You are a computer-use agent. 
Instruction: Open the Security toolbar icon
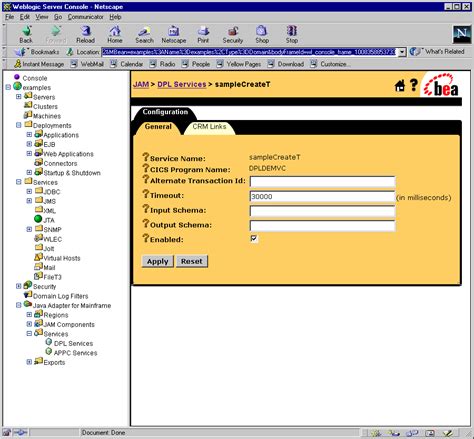pyautogui.click(x=233, y=34)
